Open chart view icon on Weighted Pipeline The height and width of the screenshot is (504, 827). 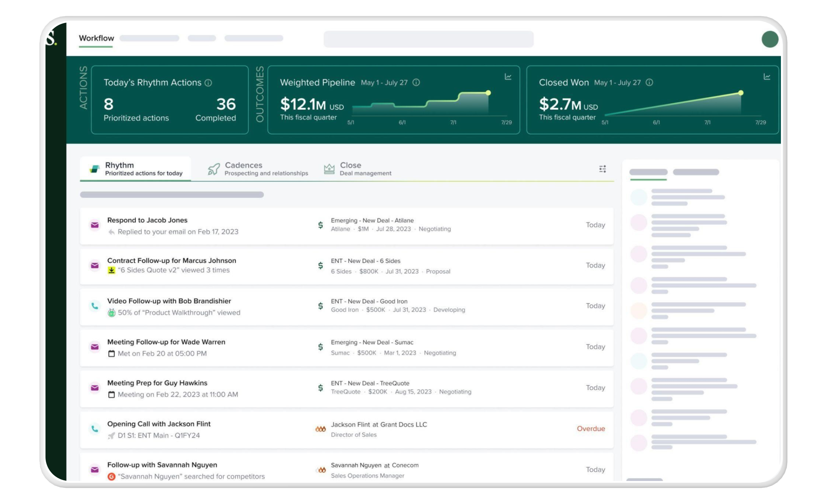pyautogui.click(x=508, y=77)
